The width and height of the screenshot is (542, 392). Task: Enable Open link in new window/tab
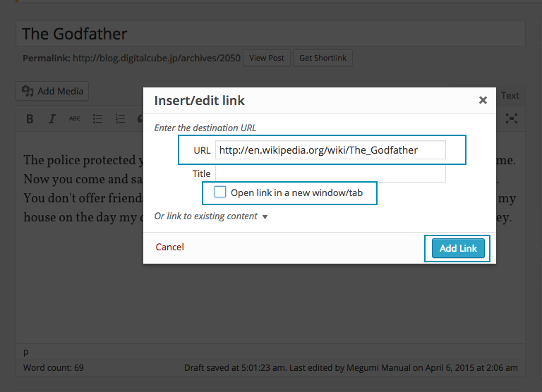(220, 192)
